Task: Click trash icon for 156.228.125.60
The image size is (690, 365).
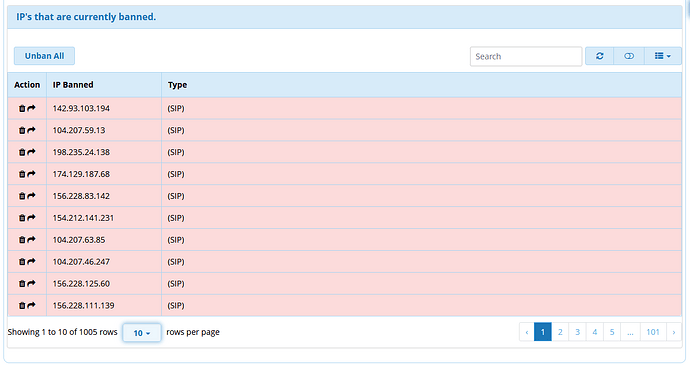Action: [x=22, y=284]
